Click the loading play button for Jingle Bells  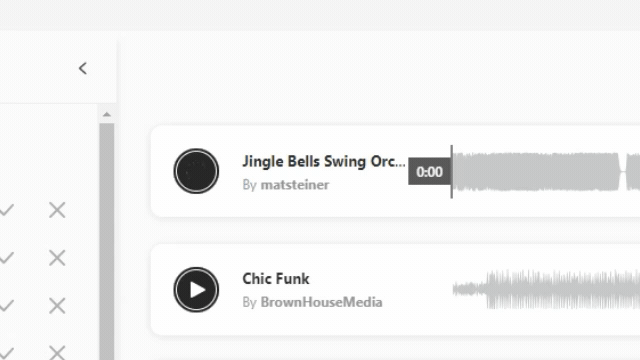196,171
